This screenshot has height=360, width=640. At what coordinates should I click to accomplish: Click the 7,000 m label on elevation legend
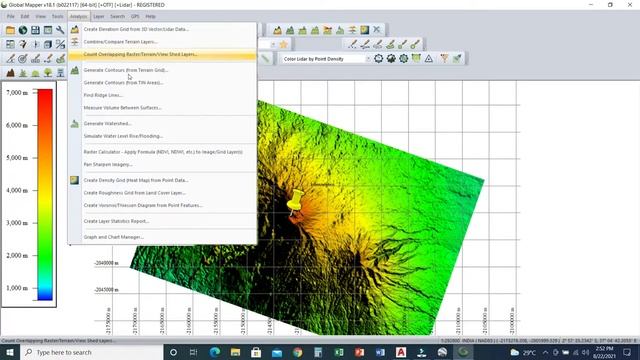(x=17, y=93)
